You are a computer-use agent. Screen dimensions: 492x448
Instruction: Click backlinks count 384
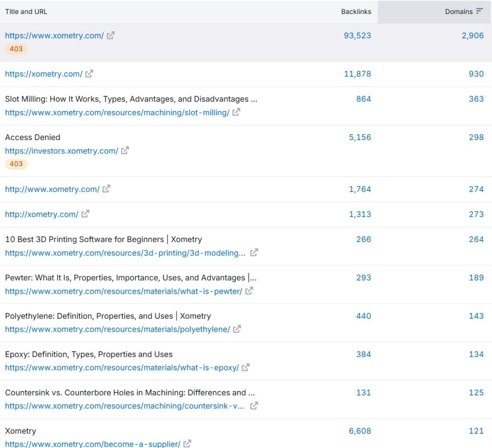[364, 354]
